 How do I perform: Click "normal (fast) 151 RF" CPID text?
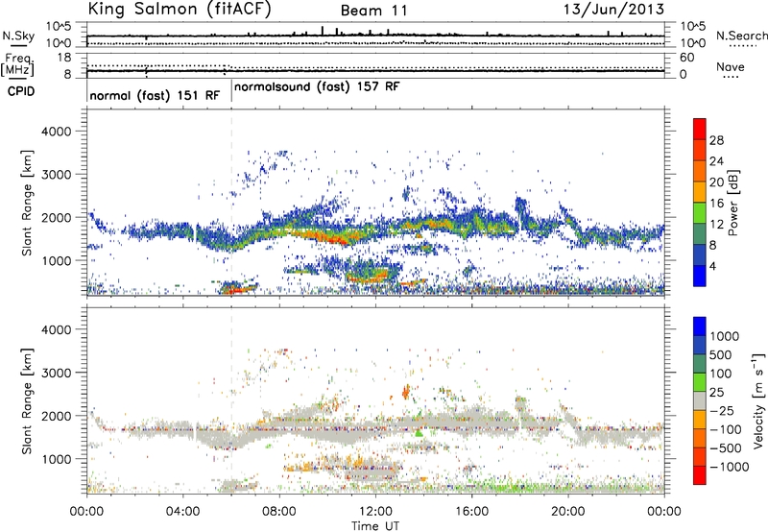pyautogui.click(x=155, y=95)
